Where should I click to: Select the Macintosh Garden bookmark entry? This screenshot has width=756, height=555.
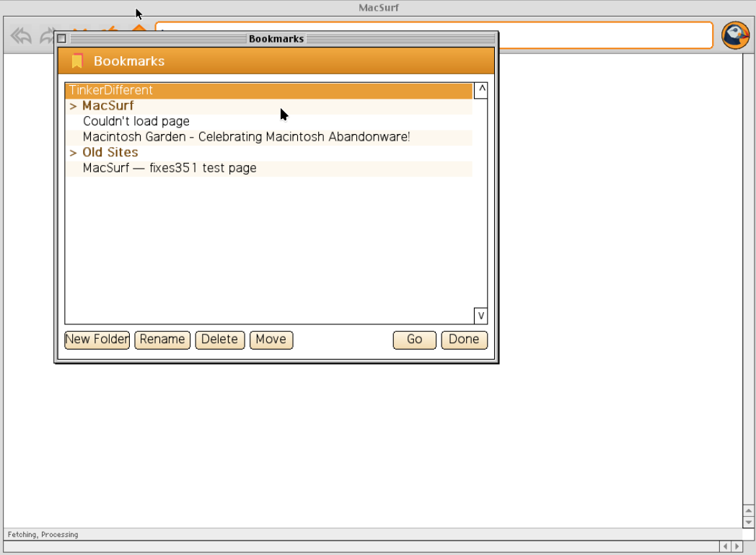point(247,137)
